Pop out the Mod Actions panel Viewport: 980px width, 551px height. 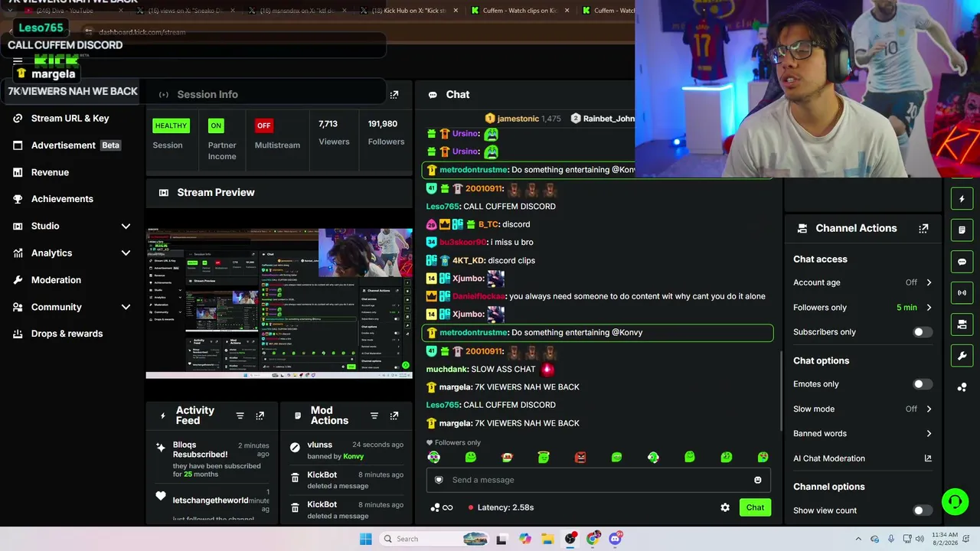pyautogui.click(x=394, y=416)
